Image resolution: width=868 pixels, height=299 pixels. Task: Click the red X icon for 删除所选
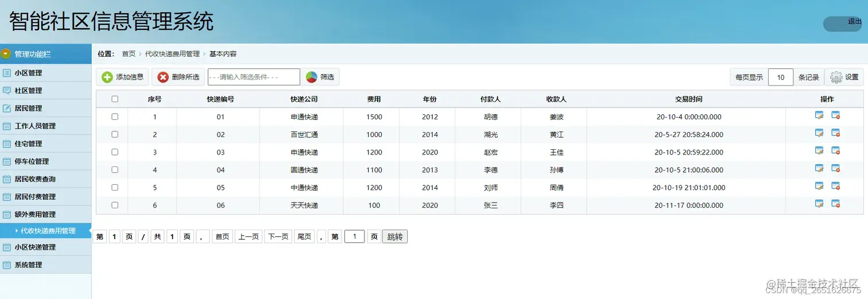tap(163, 77)
